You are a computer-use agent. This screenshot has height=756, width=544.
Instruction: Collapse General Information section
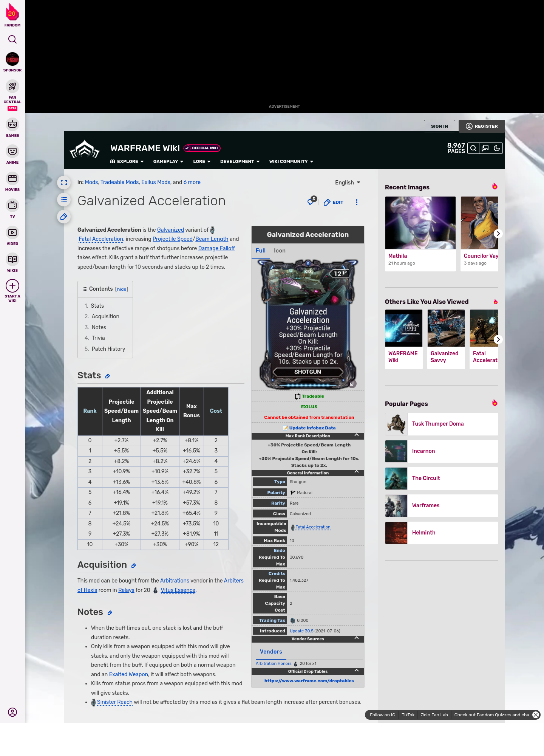(357, 472)
